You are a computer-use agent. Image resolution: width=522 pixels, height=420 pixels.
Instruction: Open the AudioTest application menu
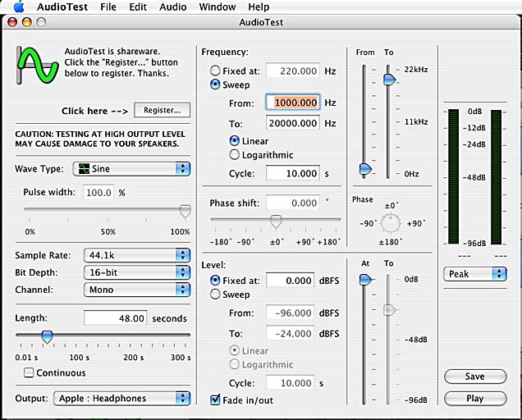click(62, 7)
